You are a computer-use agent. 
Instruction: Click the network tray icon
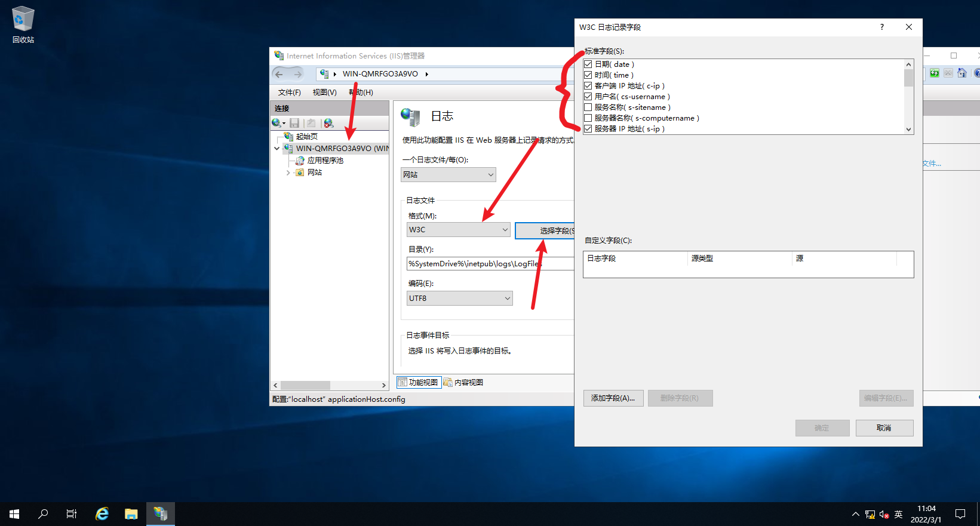(x=870, y=515)
